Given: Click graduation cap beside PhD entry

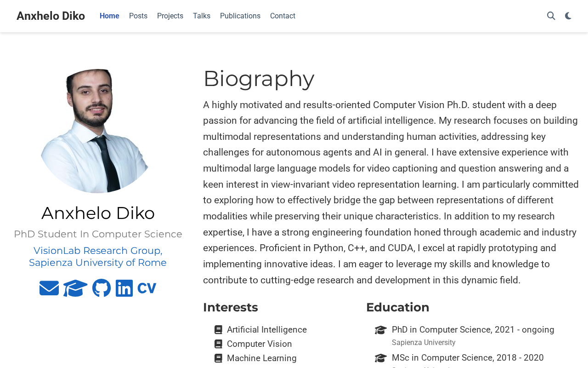Looking at the screenshot, I should 381,330.
